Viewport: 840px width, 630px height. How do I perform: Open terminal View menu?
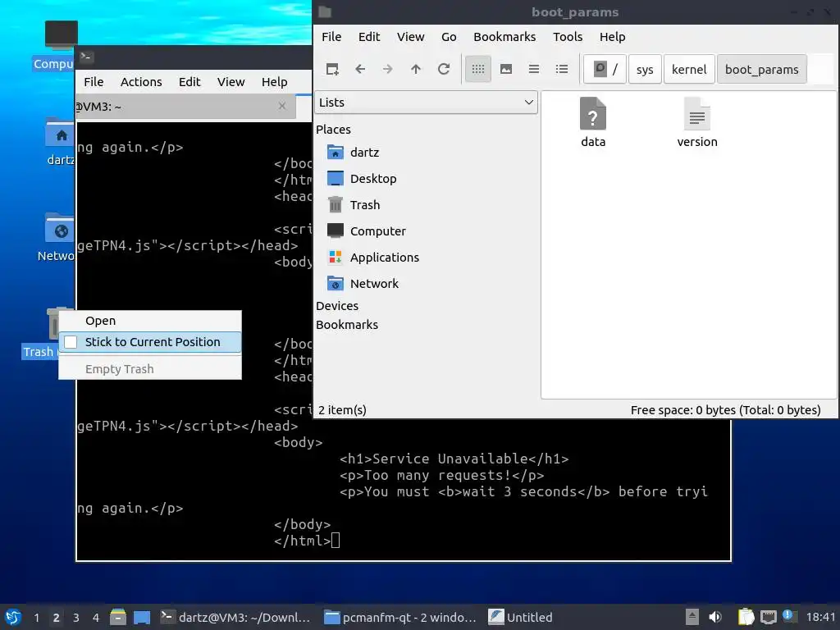tap(231, 82)
